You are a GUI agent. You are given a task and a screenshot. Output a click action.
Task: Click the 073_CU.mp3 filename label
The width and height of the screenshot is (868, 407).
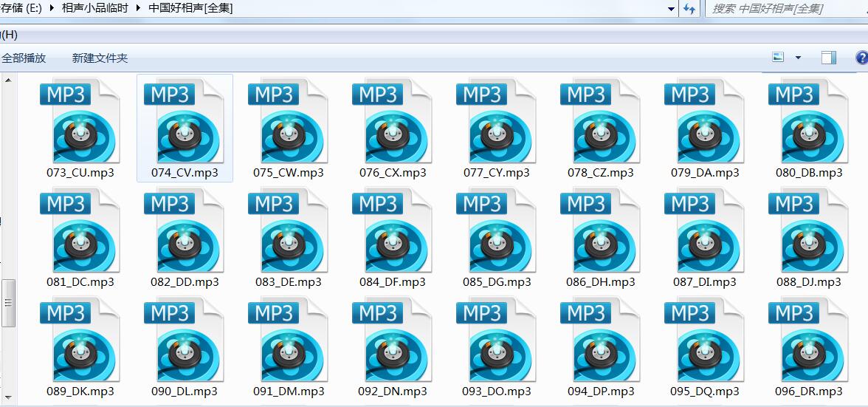pyautogui.click(x=80, y=173)
